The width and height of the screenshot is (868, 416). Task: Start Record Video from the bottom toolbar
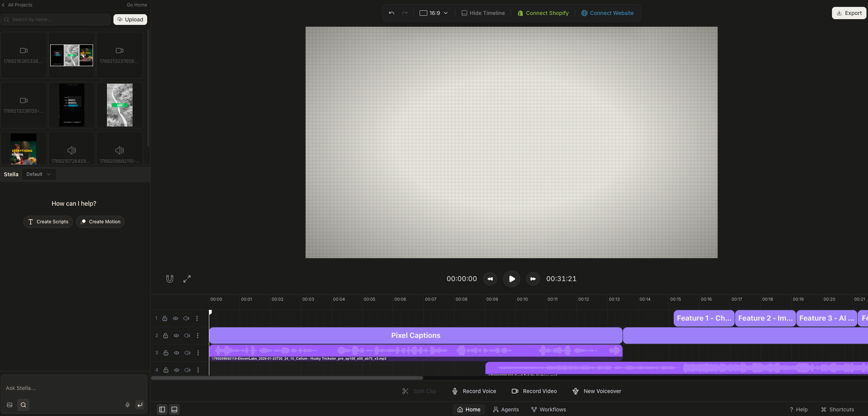click(534, 391)
